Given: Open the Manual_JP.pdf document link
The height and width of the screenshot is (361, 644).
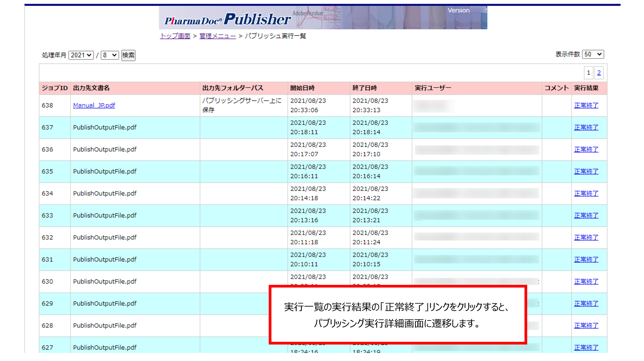Looking at the screenshot, I should coord(94,105).
